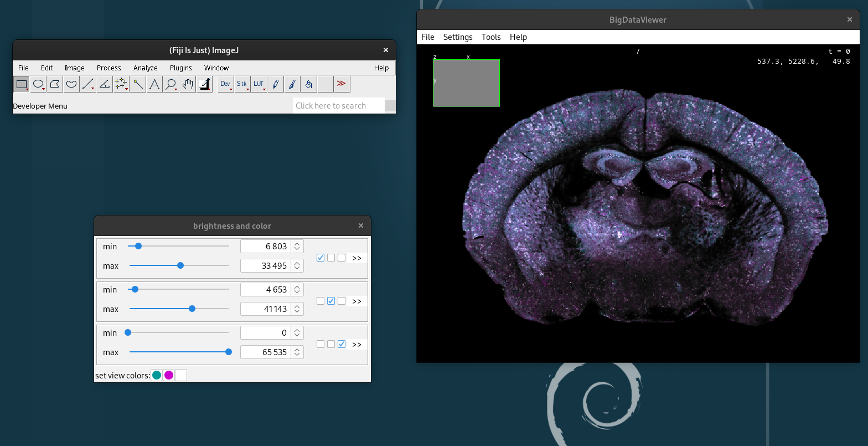The image size is (868, 446).
Task: Select the Color picker dropper tool
Action: coord(204,84)
